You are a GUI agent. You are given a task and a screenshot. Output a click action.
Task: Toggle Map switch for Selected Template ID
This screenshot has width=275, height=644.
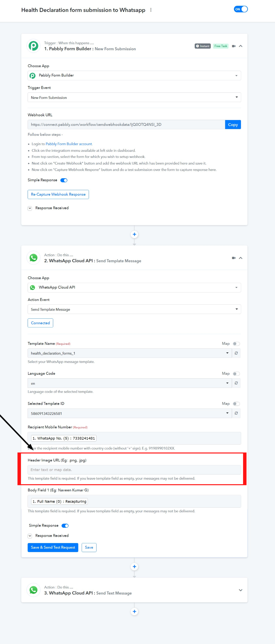click(x=236, y=404)
